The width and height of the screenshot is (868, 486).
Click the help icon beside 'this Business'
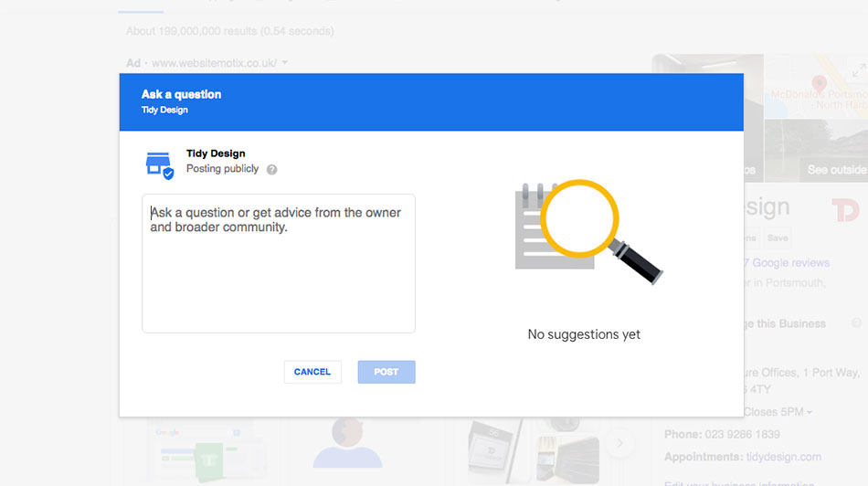point(856,322)
